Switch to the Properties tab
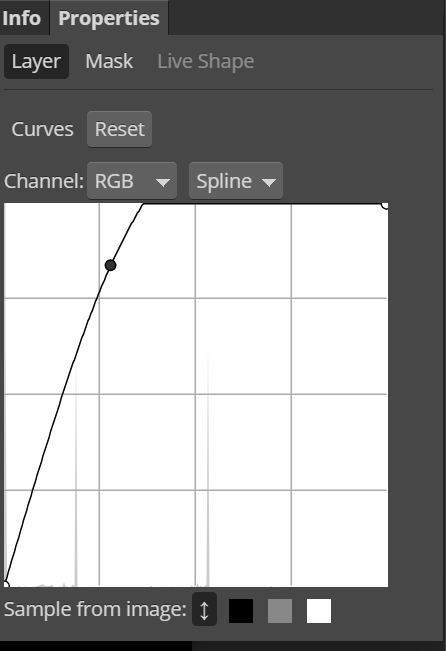This screenshot has width=446, height=651. (x=109, y=18)
